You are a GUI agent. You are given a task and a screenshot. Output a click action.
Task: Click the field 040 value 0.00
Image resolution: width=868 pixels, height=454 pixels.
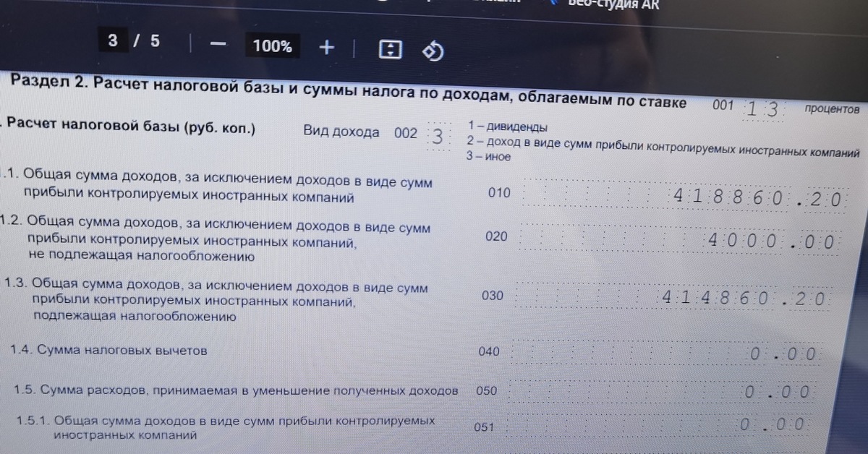666,354
